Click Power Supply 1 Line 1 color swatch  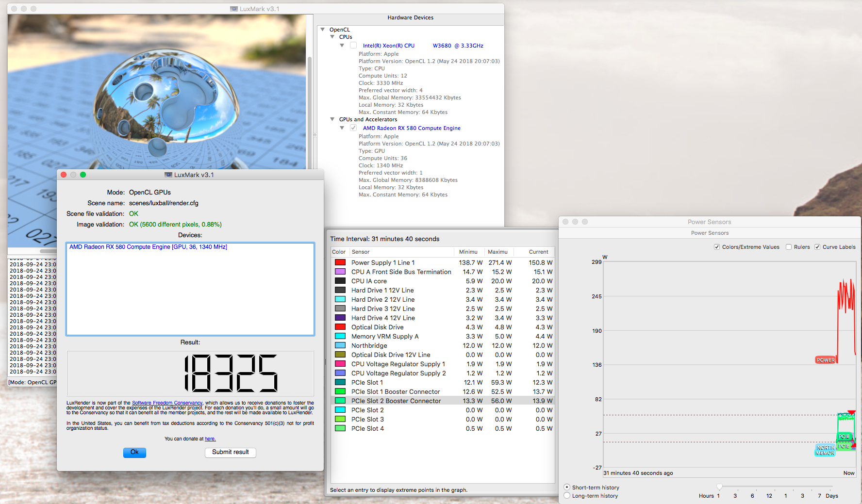click(340, 262)
